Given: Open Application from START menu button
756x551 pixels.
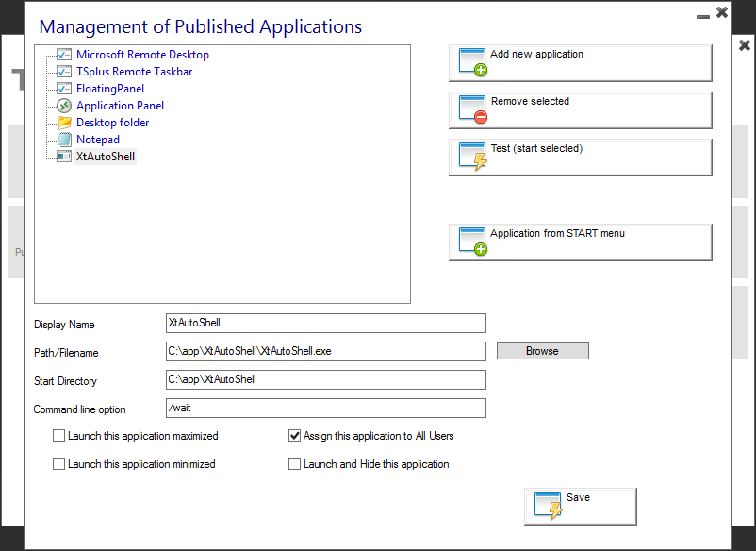Looking at the screenshot, I should tap(580, 242).
